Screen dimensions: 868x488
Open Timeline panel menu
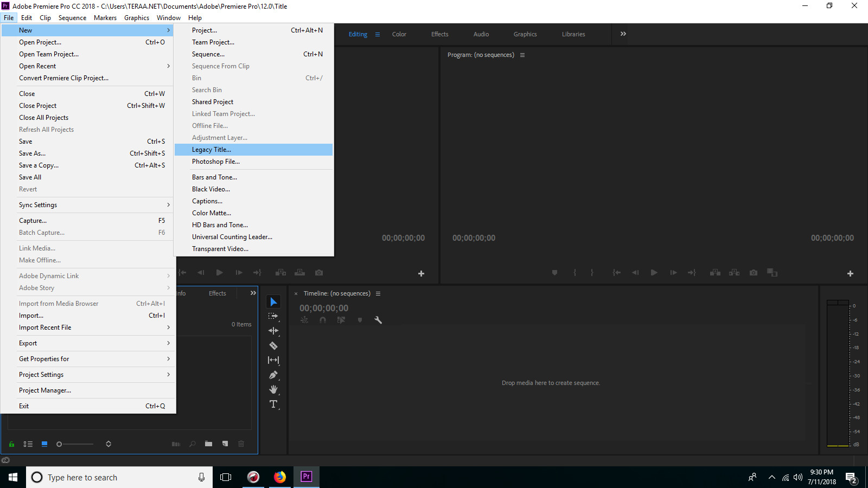click(378, 293)
